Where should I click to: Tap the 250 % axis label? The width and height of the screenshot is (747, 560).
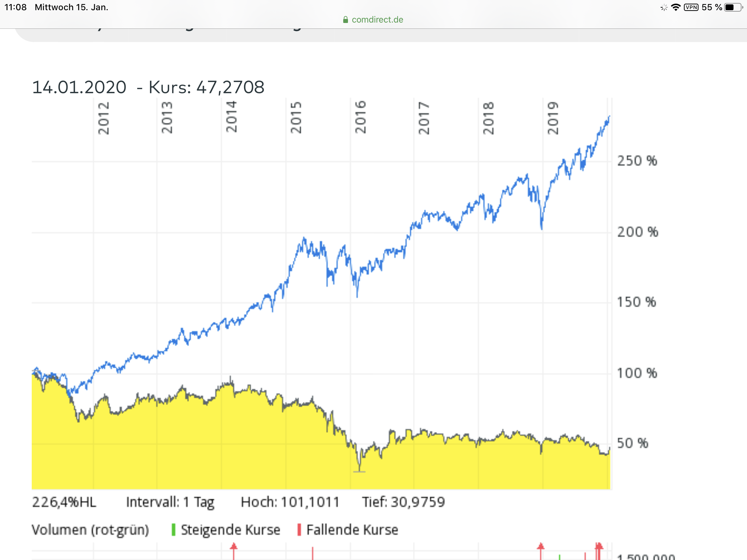(637, 161)
